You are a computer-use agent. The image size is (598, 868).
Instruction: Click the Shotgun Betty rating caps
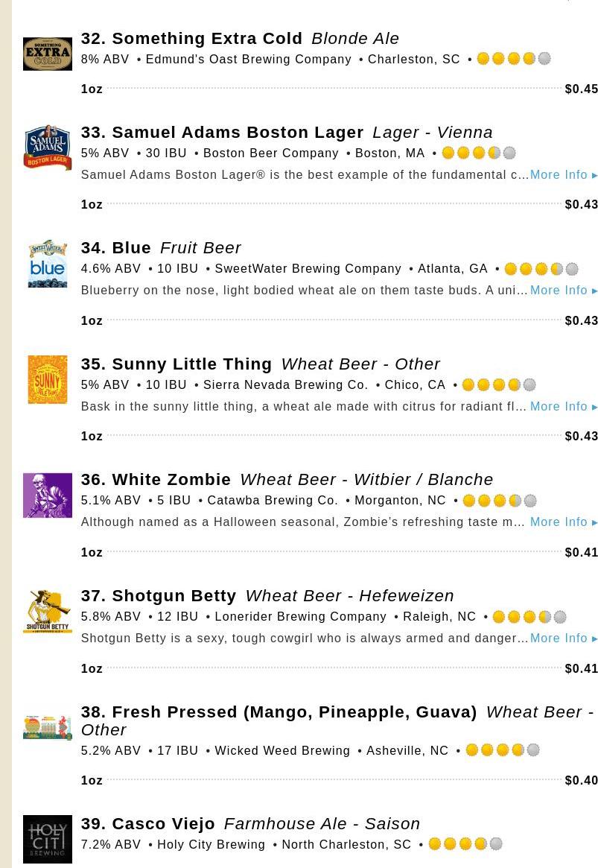click(529, 617)
